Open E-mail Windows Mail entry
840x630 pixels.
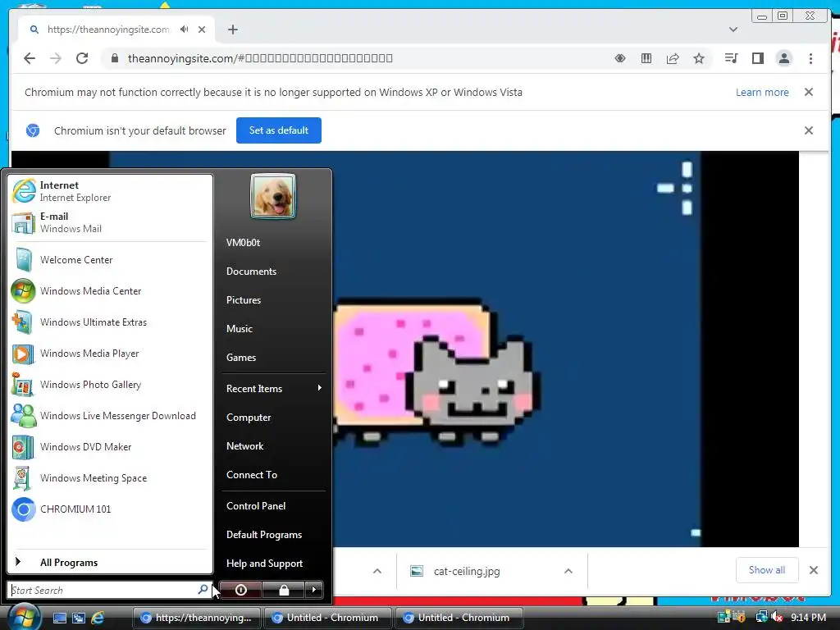pyautogui.click(x=110, y=222)
